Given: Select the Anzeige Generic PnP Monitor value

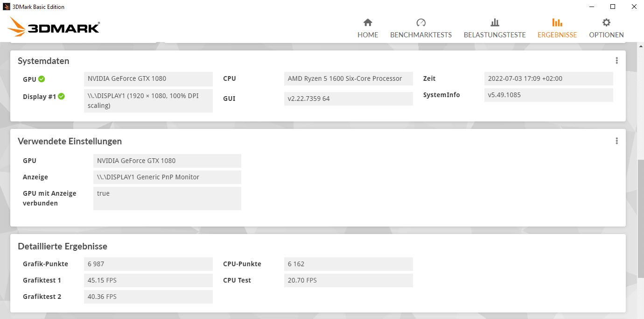Looking at the screenshot, I should click(167, 177).
